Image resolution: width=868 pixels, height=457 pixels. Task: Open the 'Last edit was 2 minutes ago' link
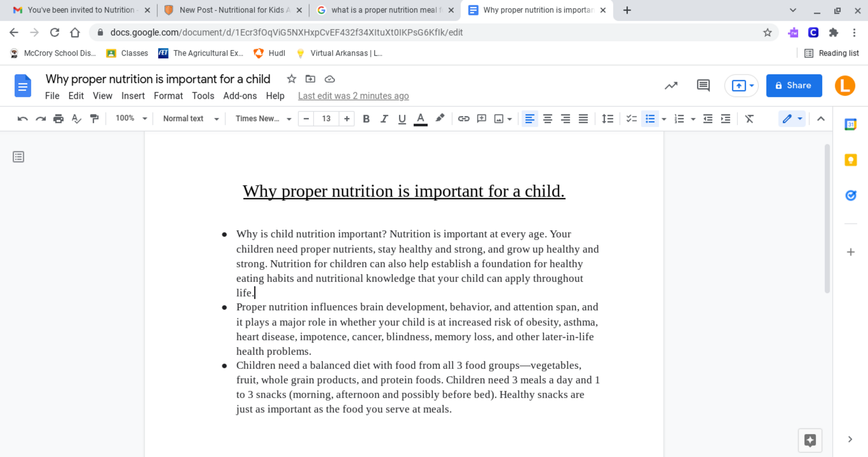tap(353, 96)
